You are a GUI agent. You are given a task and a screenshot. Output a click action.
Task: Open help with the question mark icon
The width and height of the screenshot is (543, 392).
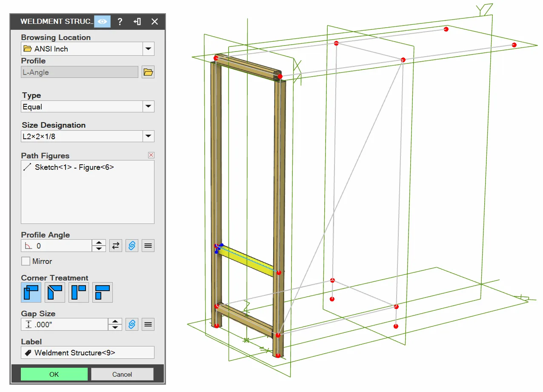coord(120,21)
